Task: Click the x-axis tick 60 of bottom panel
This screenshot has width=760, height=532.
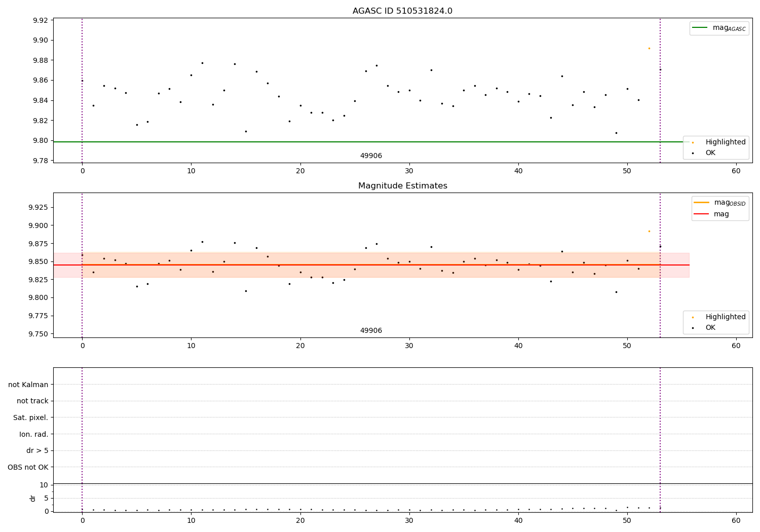Action: coord(736,520)
